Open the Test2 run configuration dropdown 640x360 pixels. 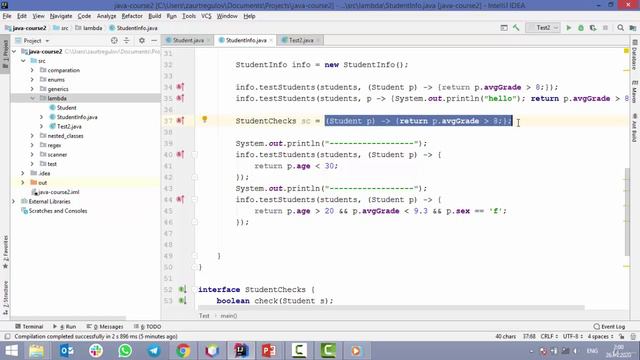click(x=543, y=28)
